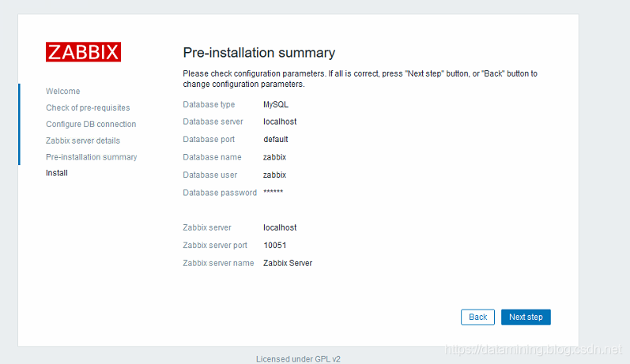The image size is (630, 364).
Task: Click the MySQL database type value
Action: 276,104
